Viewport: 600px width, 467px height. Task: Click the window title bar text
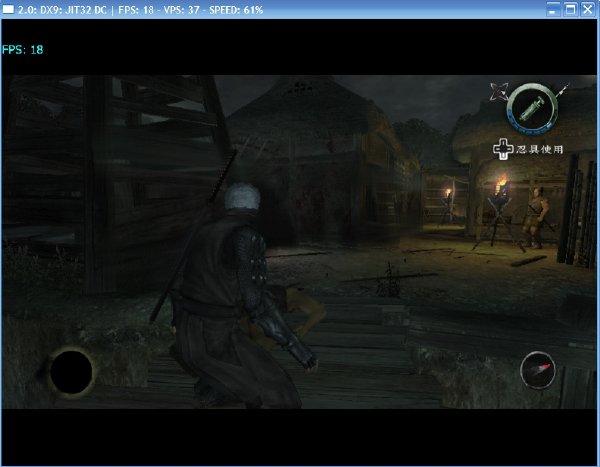140,10
